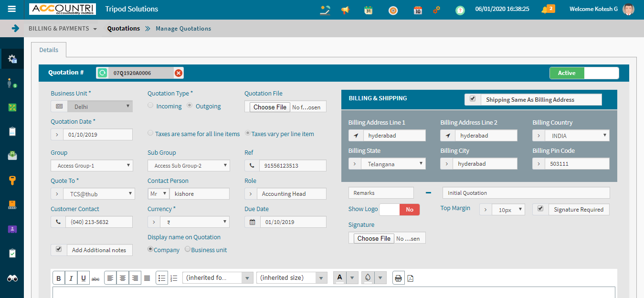Image resolution: width=644 pixels, height=298 pixels.
Task: Select Outgoing quotation type
Action: 190,105
